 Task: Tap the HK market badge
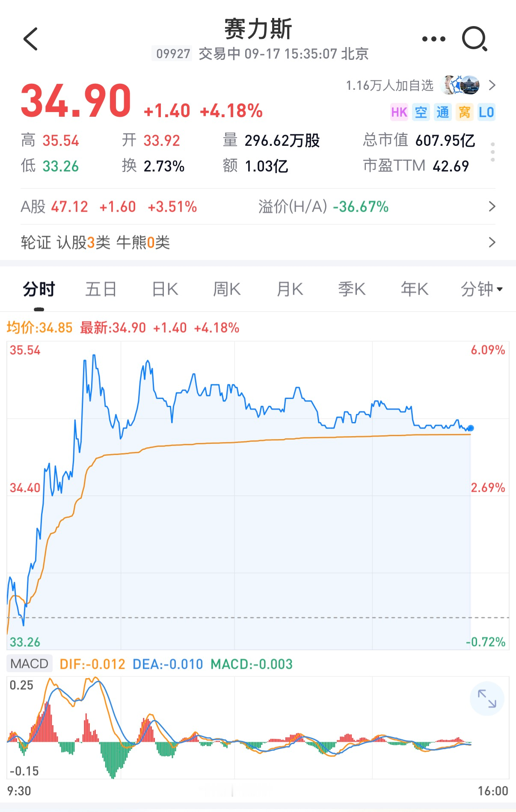399,112
